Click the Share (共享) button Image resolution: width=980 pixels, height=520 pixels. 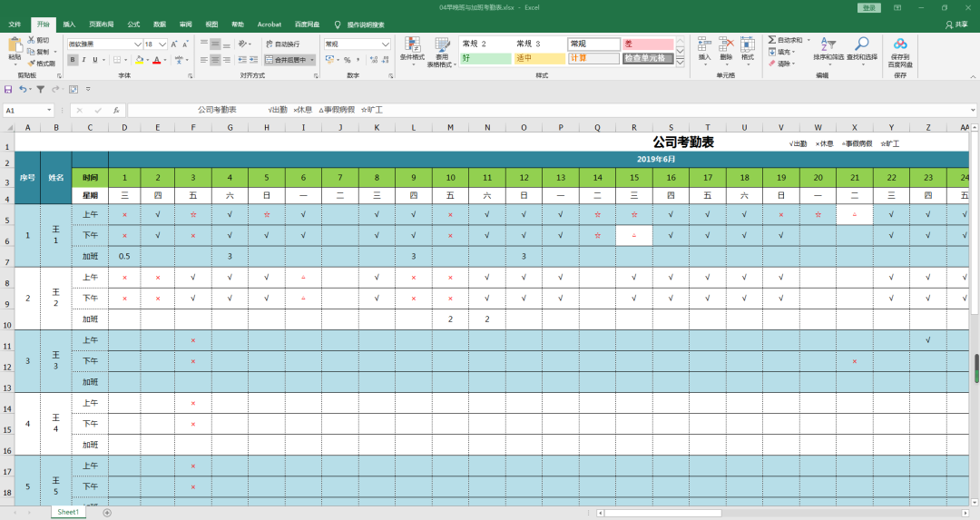pyautogui.click(x=957, y=25)
